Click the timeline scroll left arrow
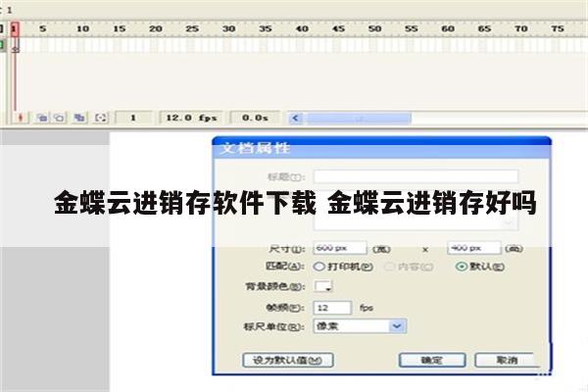The image size is (588, 392). [x=296, y=119]
